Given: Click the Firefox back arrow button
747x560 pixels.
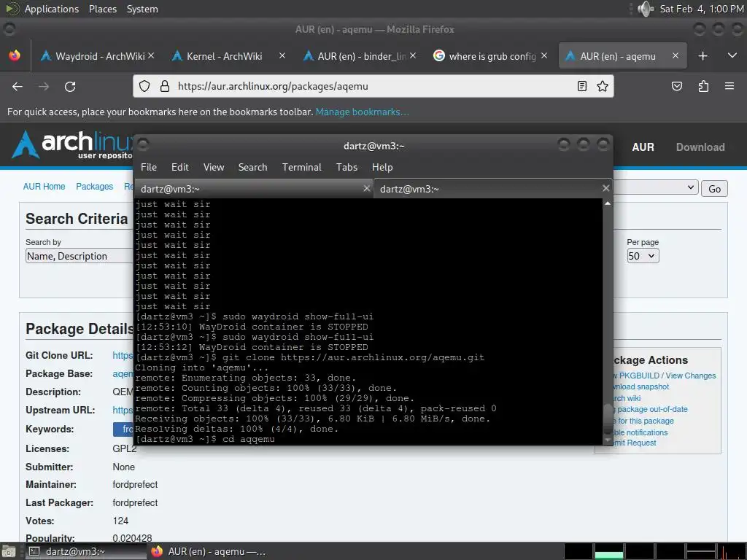Looking at the screenshot, I should coord(18,86).
